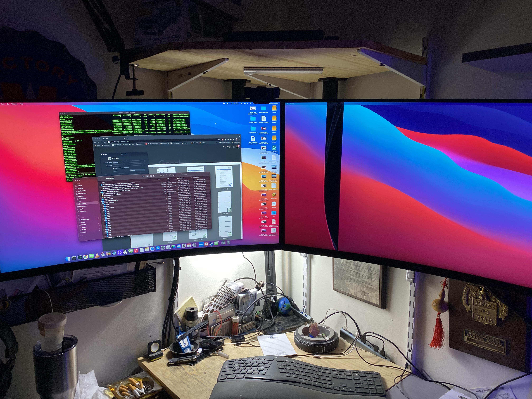The height and width of the screenshot is (399, 532).
Task: Collapse the Golden Collection folder
Action: pos(102,203)
